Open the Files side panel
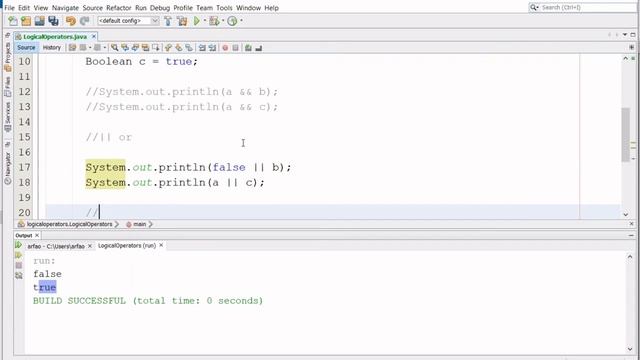640x360 pixels. click(x=7, y=87)
